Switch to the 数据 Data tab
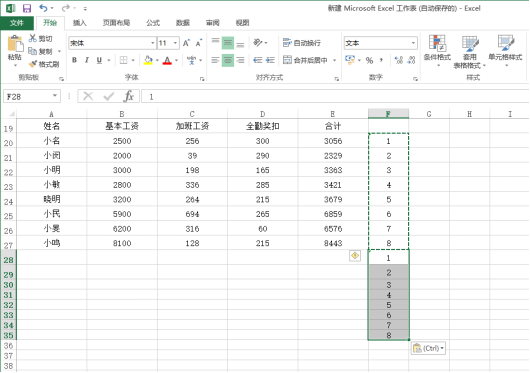The height and width of the screenshot is (373, 530). click(x=183, y=23)
